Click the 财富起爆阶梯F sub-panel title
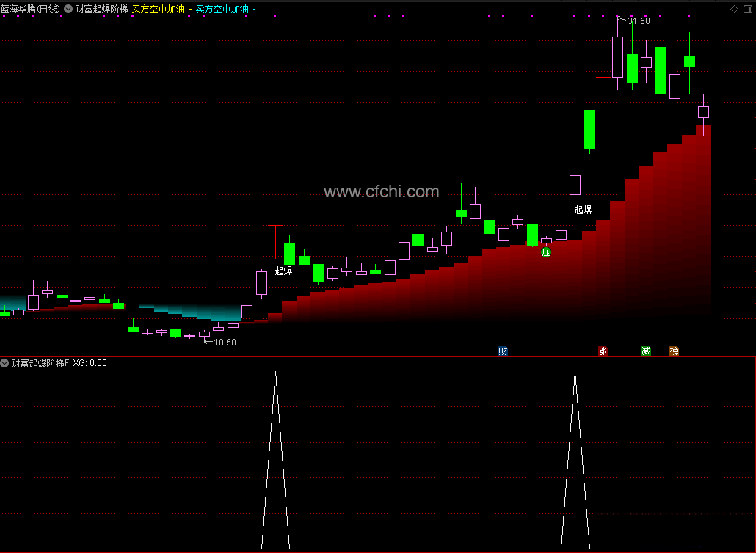 (x=40, y=363)
